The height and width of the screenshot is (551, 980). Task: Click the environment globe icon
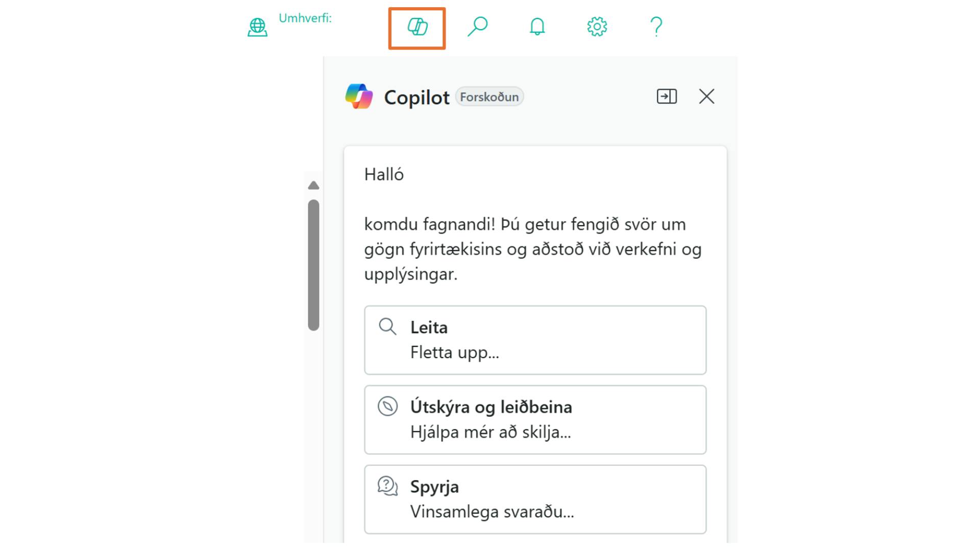tap(257, 28)
